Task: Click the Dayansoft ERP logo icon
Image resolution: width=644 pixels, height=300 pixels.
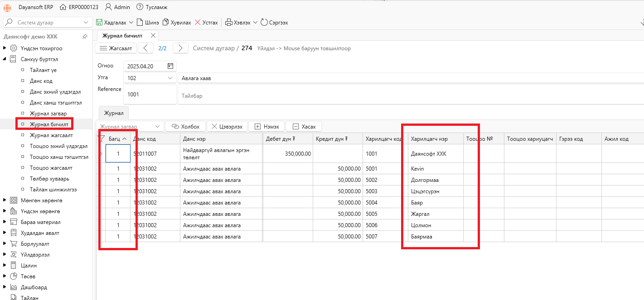Action: pos(8,7)
